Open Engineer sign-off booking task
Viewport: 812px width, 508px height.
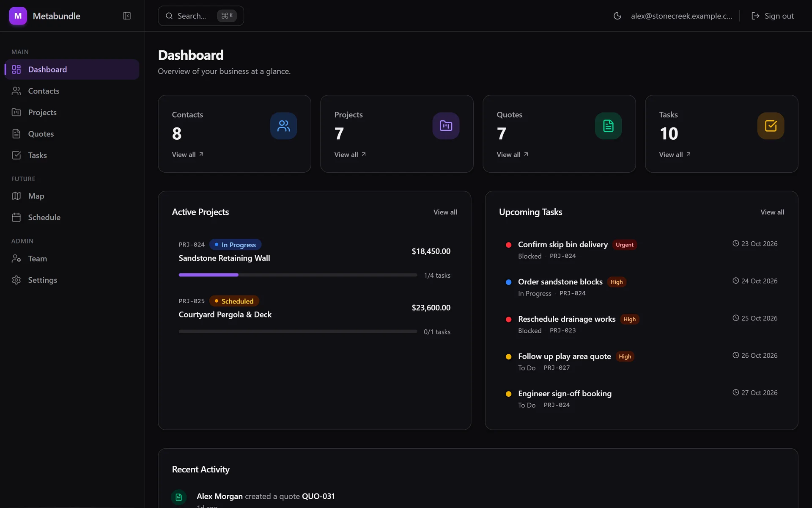click(x=565, y=393)
